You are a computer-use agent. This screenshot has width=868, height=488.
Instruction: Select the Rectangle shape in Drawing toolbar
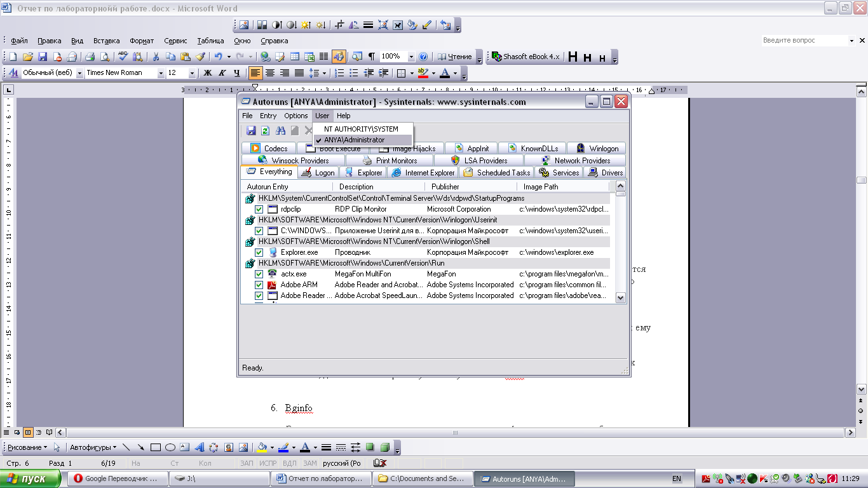(156, 447)
